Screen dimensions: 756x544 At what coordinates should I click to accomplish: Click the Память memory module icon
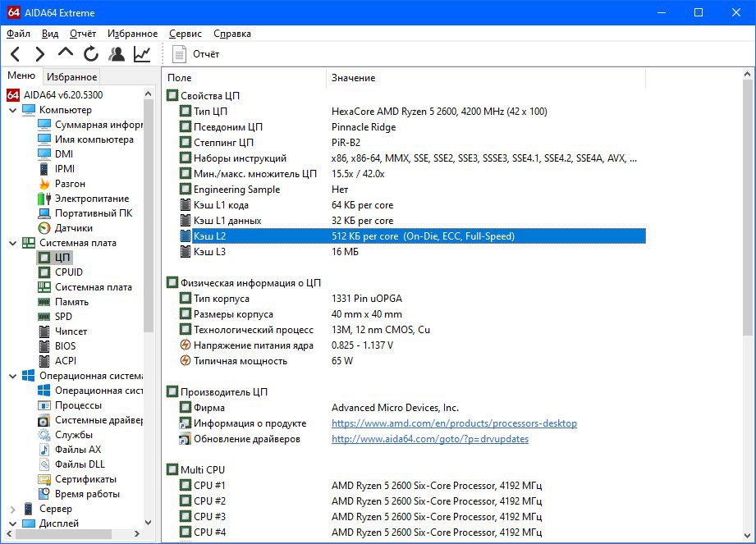pyautogui.click(x=44, y=302)
